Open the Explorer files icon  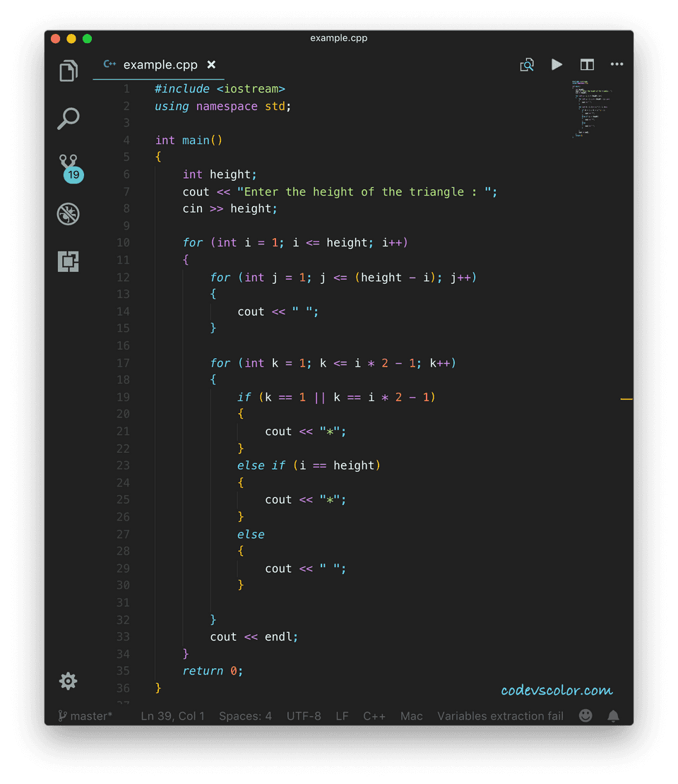(x=69, y=71)
